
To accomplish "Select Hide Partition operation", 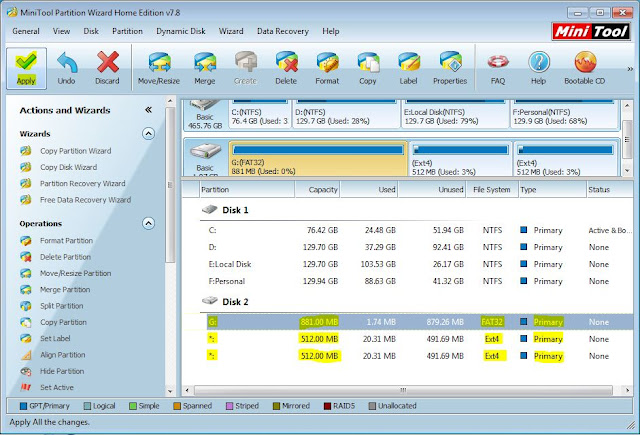I will 62,371.
